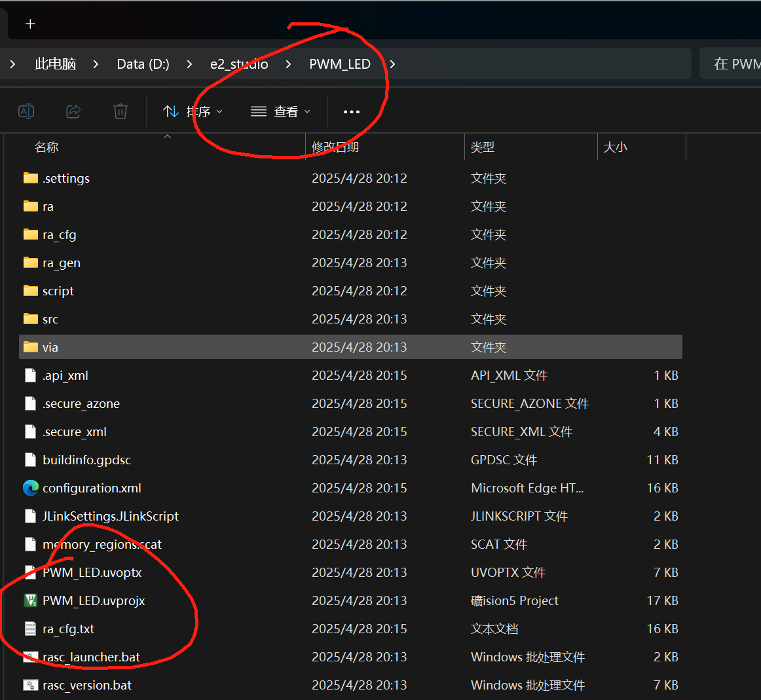
Task: Click PWM_LED in the address breadcrumb
Action: point(340,64)
